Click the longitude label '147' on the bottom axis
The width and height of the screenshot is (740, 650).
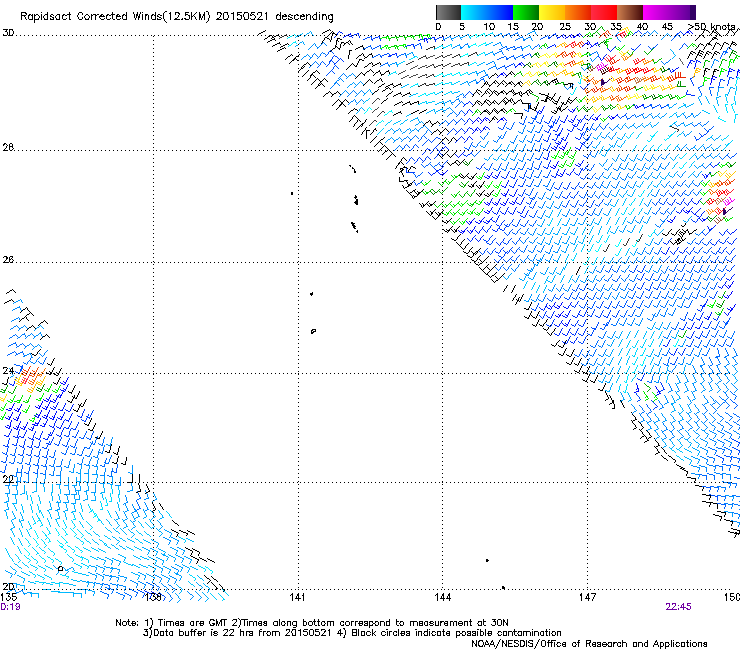click(588, 597)
